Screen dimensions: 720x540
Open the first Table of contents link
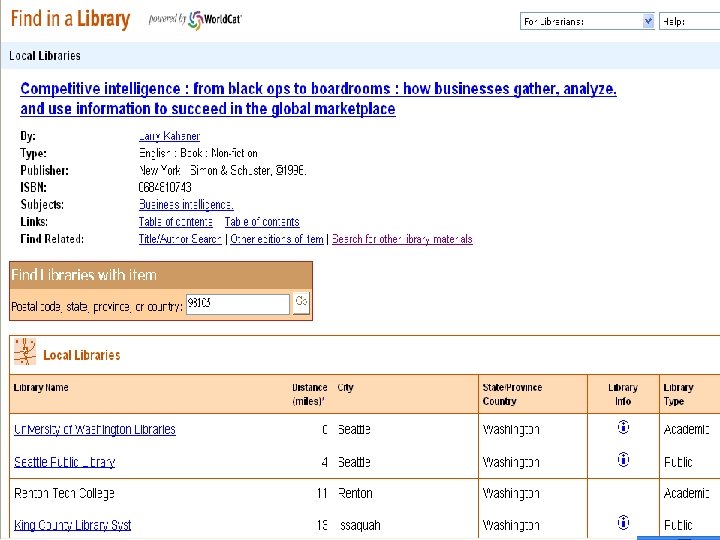[175, 222]
